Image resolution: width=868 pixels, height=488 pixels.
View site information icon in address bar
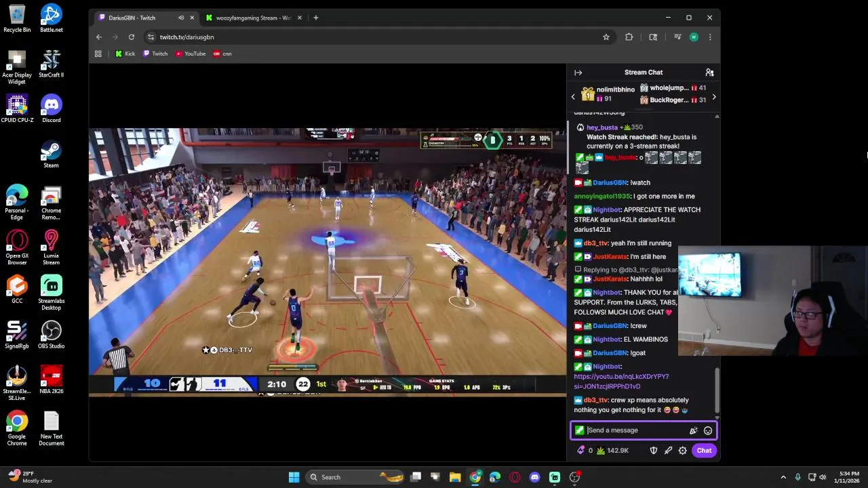(151, 37)
